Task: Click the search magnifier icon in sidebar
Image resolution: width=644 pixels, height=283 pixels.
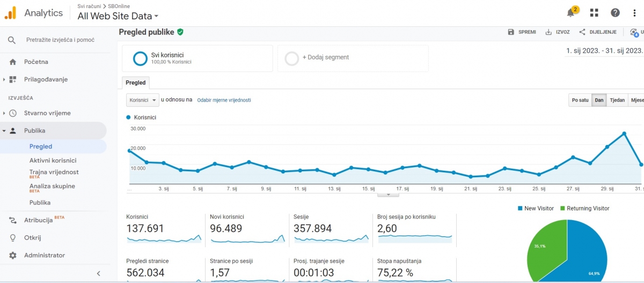Action: [12, 40]
